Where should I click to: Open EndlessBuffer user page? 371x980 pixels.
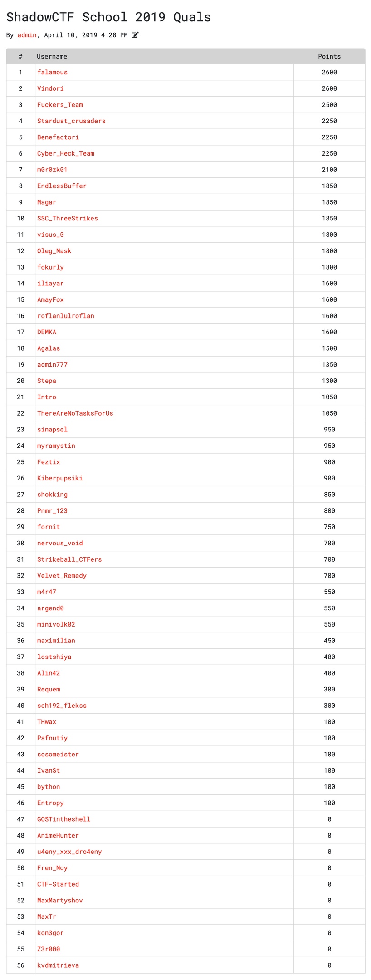[62, 186]
